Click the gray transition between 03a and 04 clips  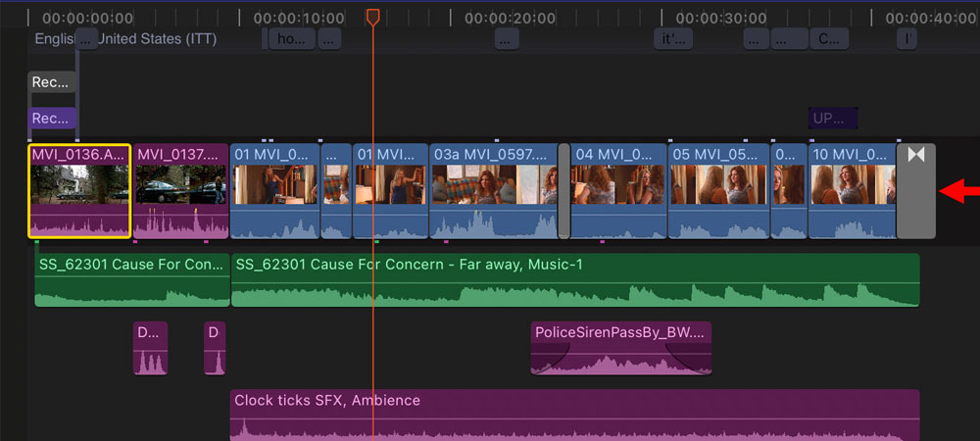click(563, 191)
